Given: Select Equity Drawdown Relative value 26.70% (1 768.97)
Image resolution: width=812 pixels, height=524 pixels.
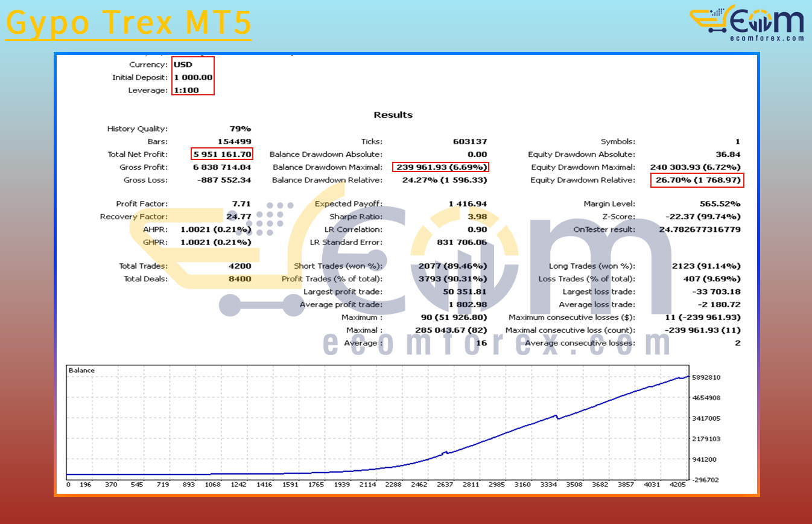Looking at the screenshot, I should 697,180.
